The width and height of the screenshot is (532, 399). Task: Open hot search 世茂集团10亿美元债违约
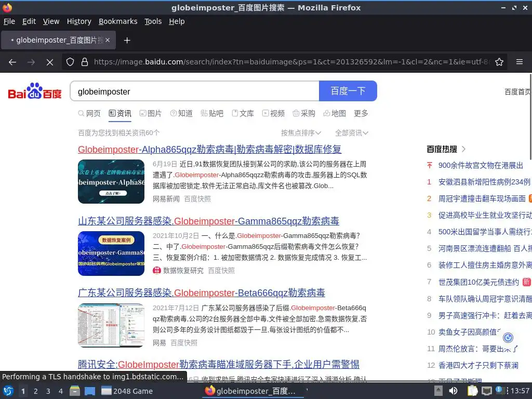coord(478,282)
